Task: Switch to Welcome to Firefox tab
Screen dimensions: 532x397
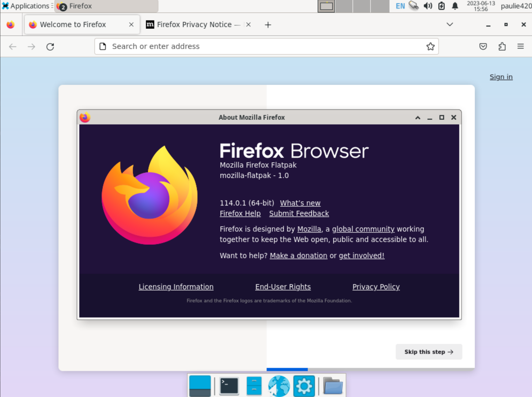Action: pyautogui.click(x=82, y=25)
